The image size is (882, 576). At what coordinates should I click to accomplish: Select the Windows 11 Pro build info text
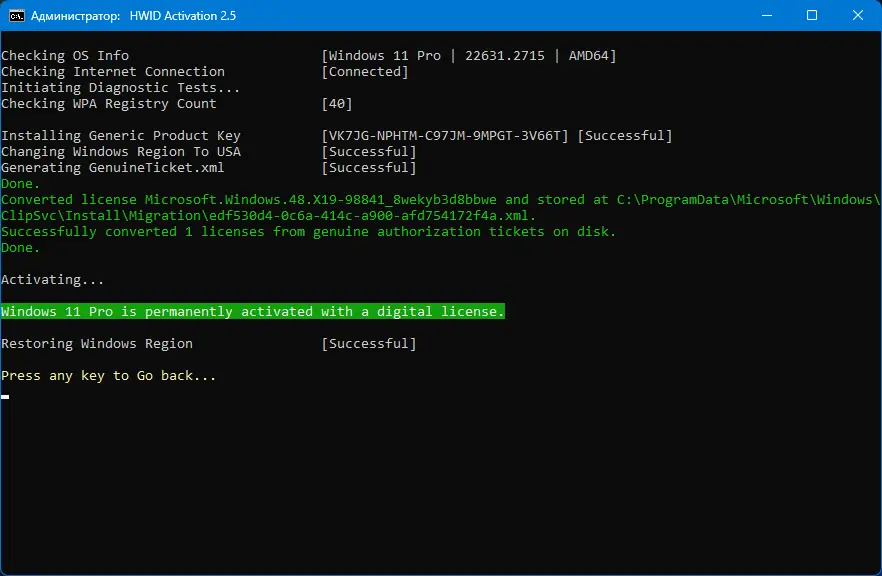coord(469,56)
